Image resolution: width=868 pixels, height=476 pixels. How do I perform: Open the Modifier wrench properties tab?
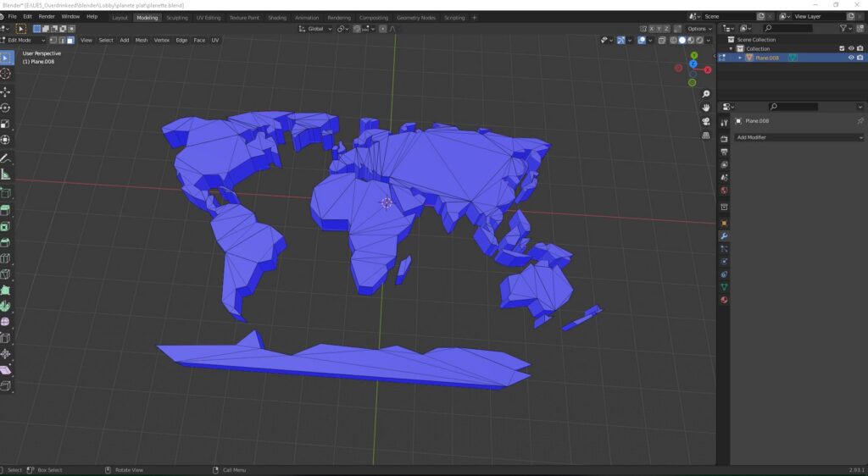click(x=724, y=235)
